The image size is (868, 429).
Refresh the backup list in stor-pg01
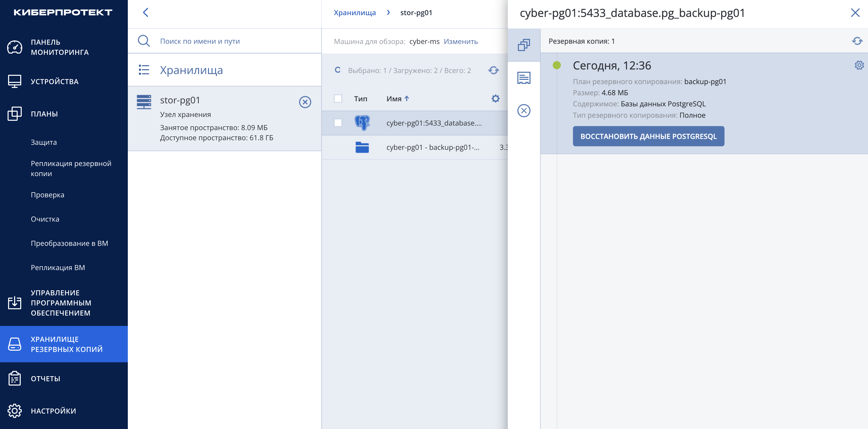click(x=494, y=70)
